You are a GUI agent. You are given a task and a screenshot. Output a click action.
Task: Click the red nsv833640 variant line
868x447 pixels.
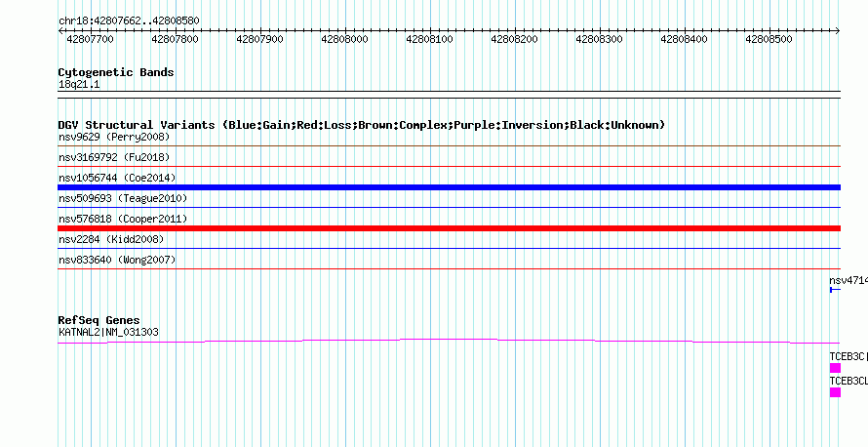click(449, 269)
